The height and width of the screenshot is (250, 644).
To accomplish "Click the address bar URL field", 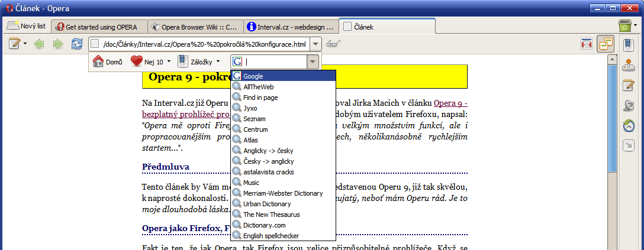I will (204, 44).
